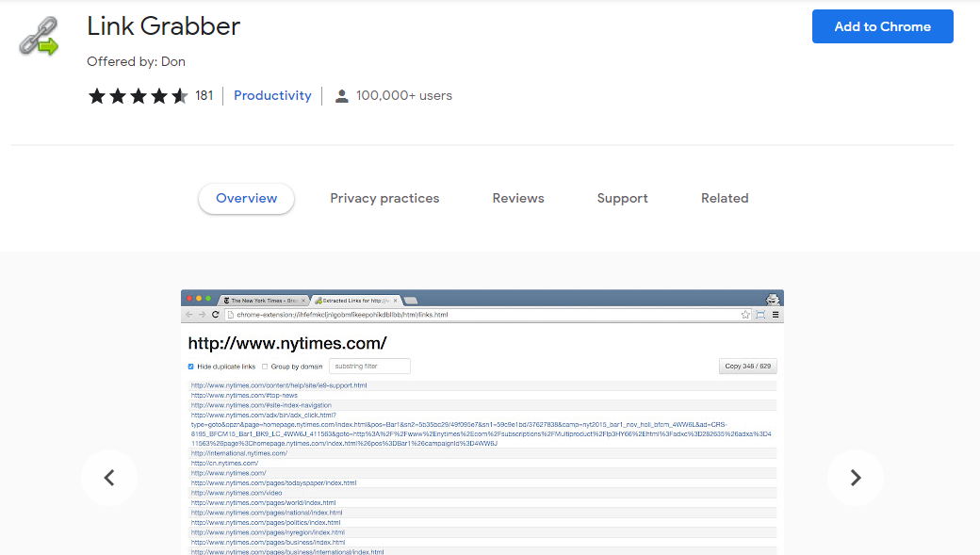Click the Copy 348/629 button
Image resolution: width=980 pixels, height=555 pixels.
pos(747,366)
